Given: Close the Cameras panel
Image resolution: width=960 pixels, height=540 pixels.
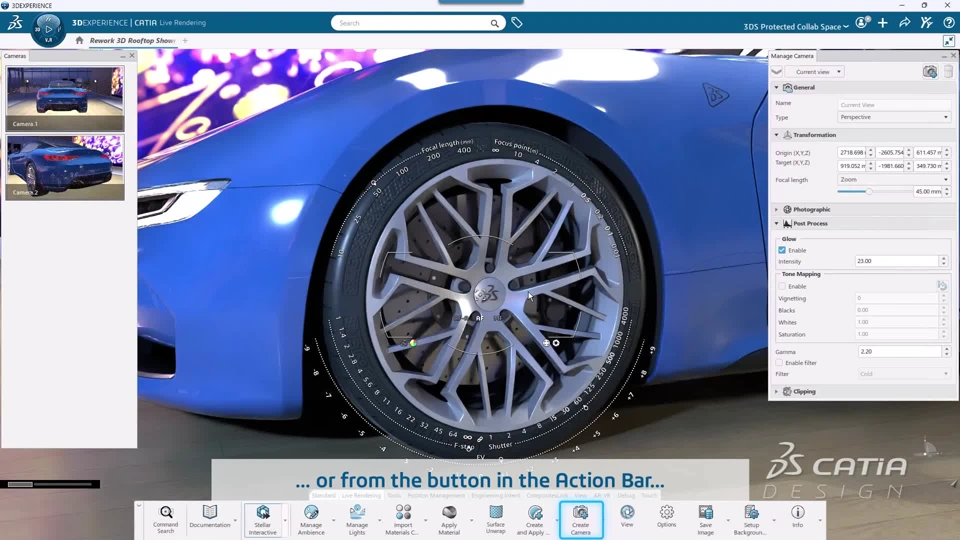Looking at the screenshot, I should point(132,56).
